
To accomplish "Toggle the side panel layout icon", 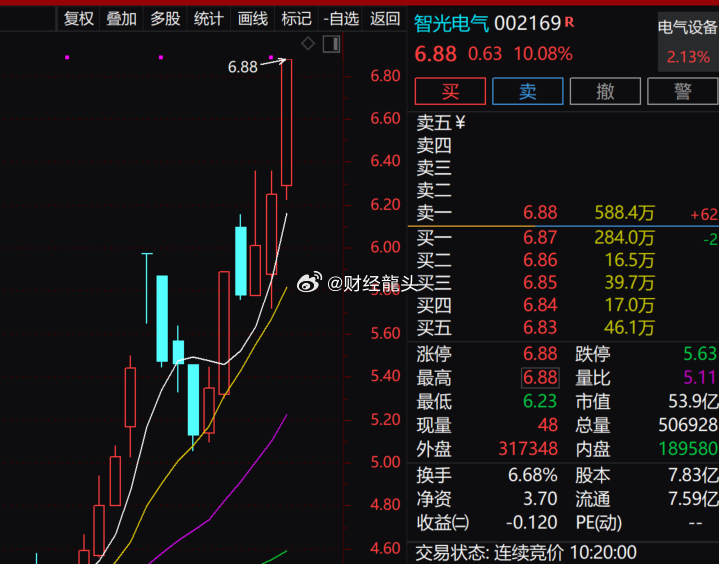I will [x=332, y=44].
